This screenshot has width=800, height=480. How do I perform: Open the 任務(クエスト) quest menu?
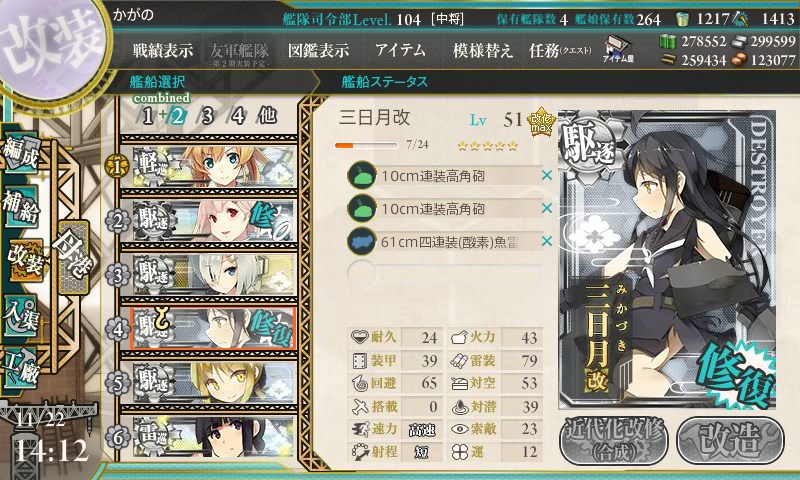coord(560,50)
